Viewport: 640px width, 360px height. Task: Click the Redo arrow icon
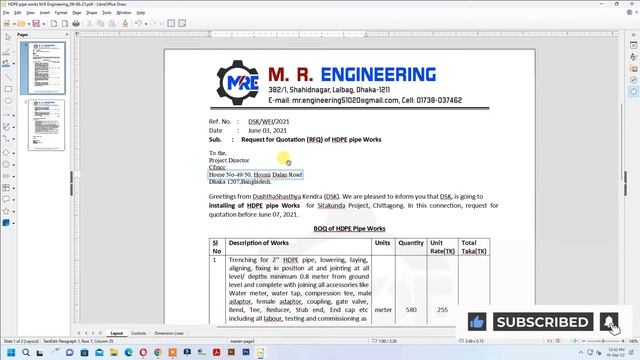pos(153,24)
